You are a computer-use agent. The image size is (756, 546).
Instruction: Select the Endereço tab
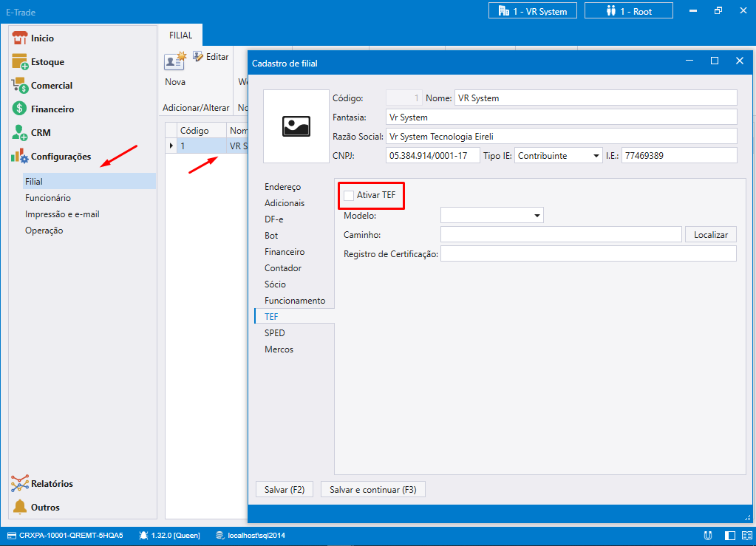click(x=282, y=187)
